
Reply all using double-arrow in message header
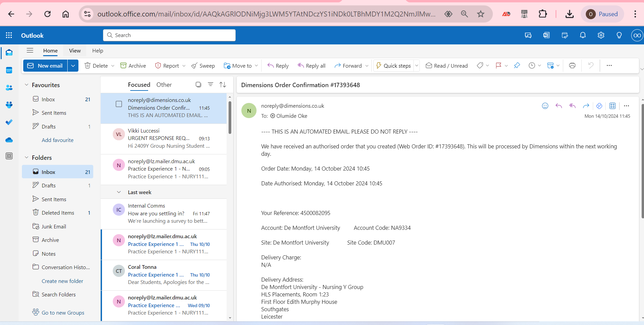572,106
